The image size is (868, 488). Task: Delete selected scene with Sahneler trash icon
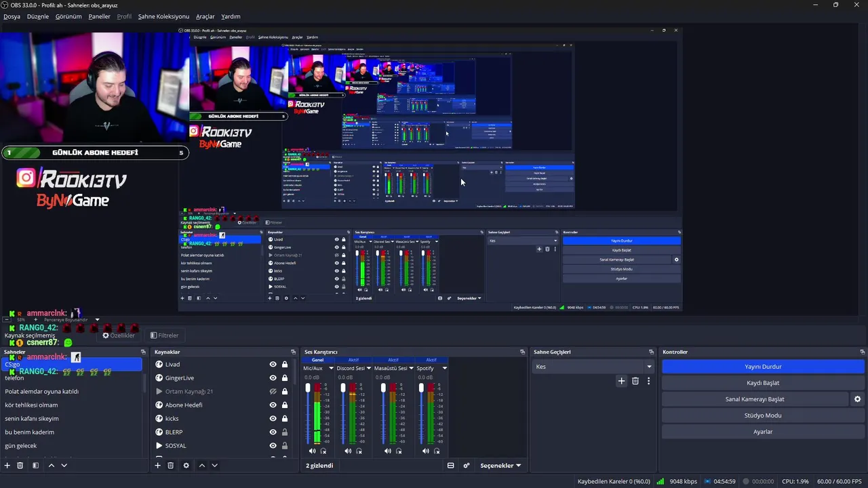(20, 466)
